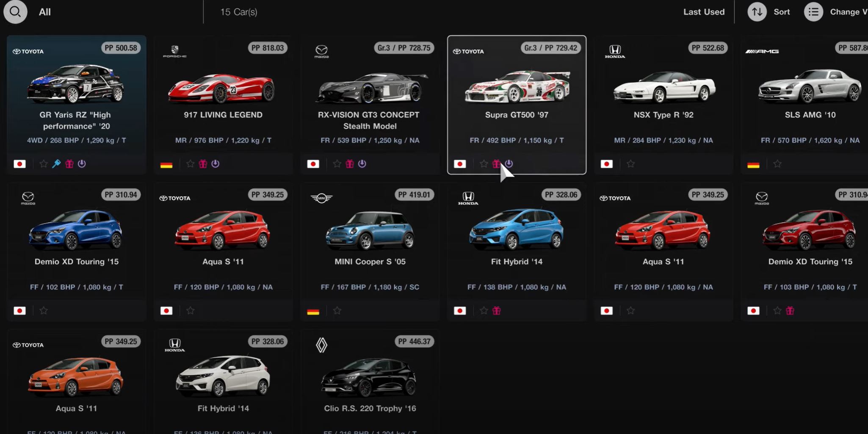Viewport: 868px width, 434px height.
Task: Select the red 917 LIVING LEGEND car image
Action: click(x=222, y=88)
